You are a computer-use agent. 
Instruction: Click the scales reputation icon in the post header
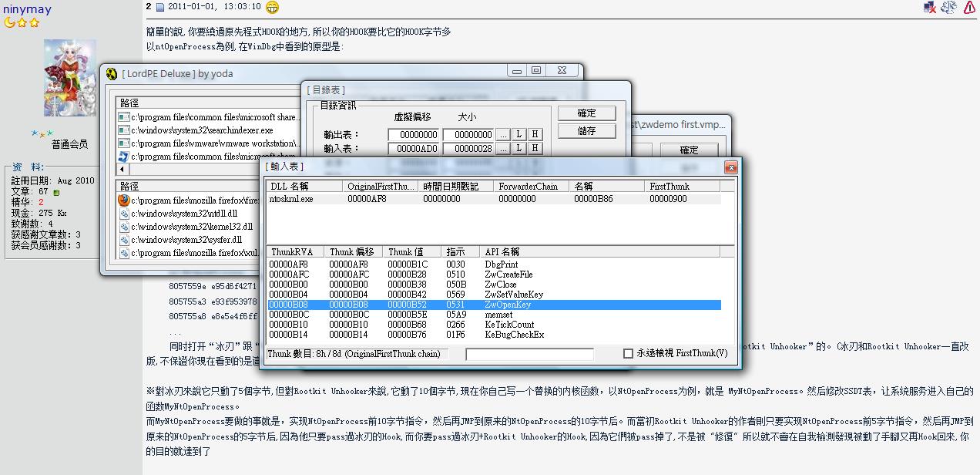(949, 7)
